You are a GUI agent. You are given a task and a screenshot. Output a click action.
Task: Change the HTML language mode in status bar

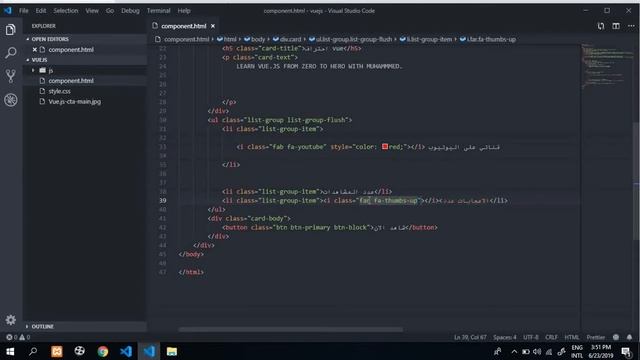pos(571,338)
